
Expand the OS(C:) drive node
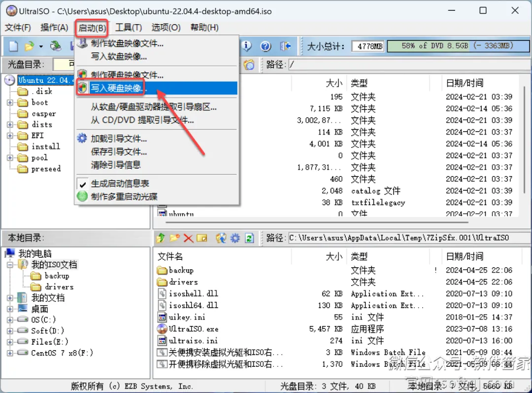(x=10, y=320)
